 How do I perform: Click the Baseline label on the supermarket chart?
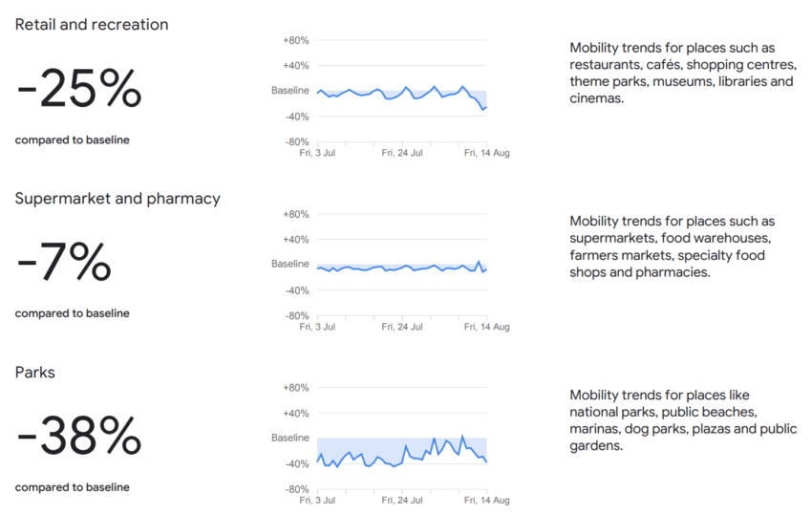[x=290, y=264]
